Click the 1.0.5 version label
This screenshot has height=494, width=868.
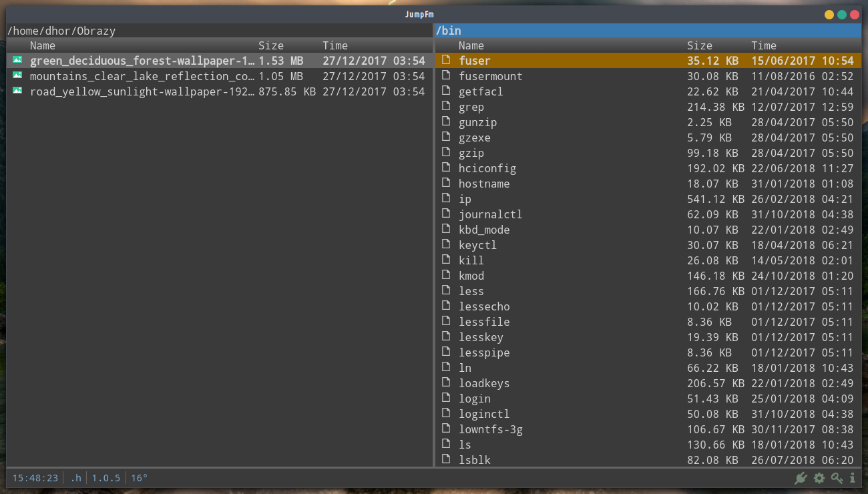click(106, 478)
